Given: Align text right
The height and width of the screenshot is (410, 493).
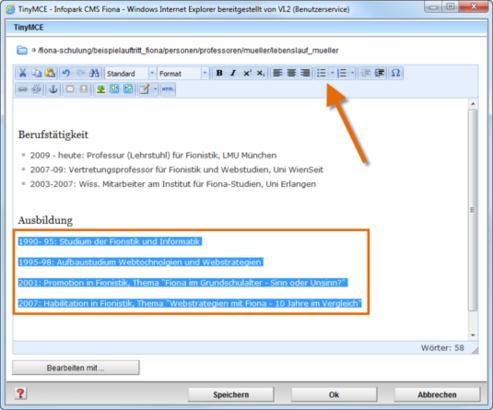Looking at the screenshot, I should [305, 73].
